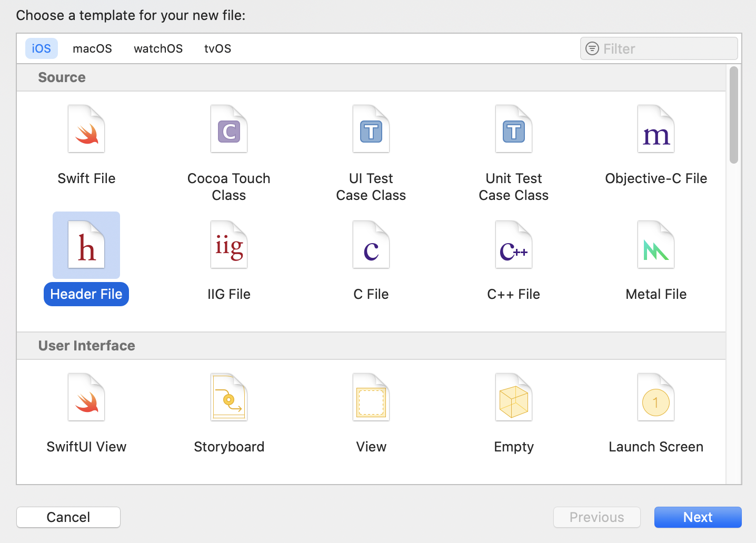
Task: Select the Unit Test Case Class icon
Action: tap(514, 129)
